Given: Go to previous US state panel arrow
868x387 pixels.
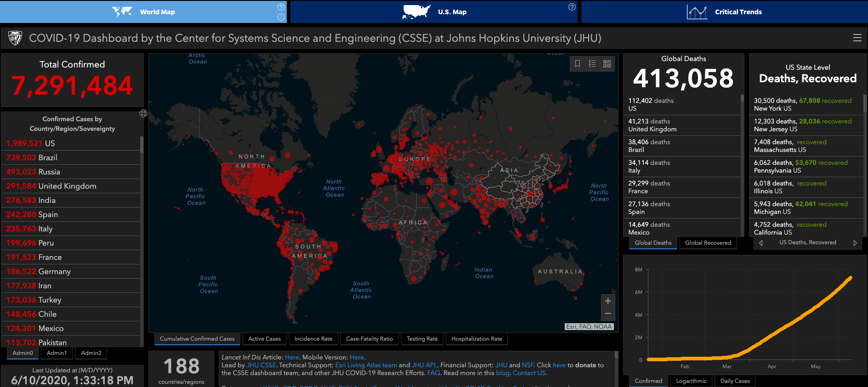Looking at the screenshot, I should point(761,243).
